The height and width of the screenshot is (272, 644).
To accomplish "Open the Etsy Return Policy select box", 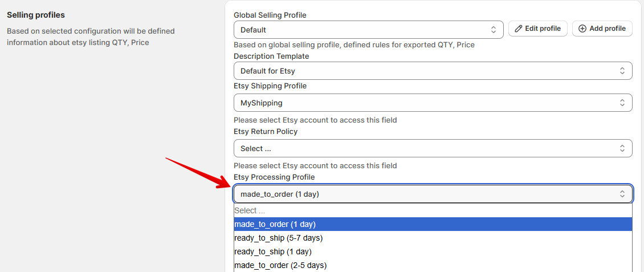I will (x=427, y=148).
